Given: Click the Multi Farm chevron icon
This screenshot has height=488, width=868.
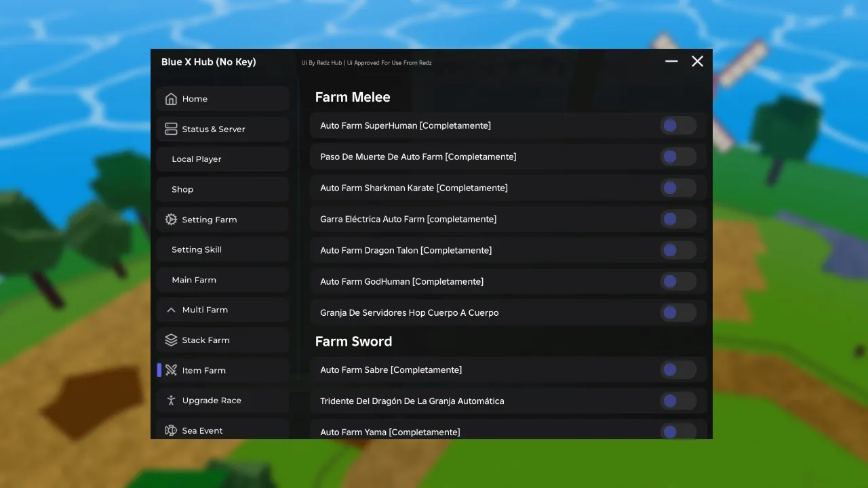Looking at the screenshot, I should click(171, 310).
